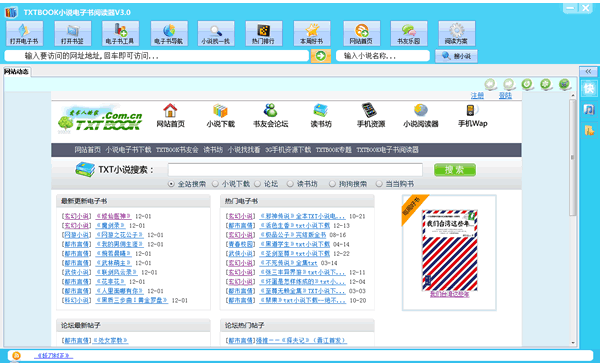Open 电子书工具 from the toolbar
This screenshot has width=600, height=363.
click(x=121, y=34)
